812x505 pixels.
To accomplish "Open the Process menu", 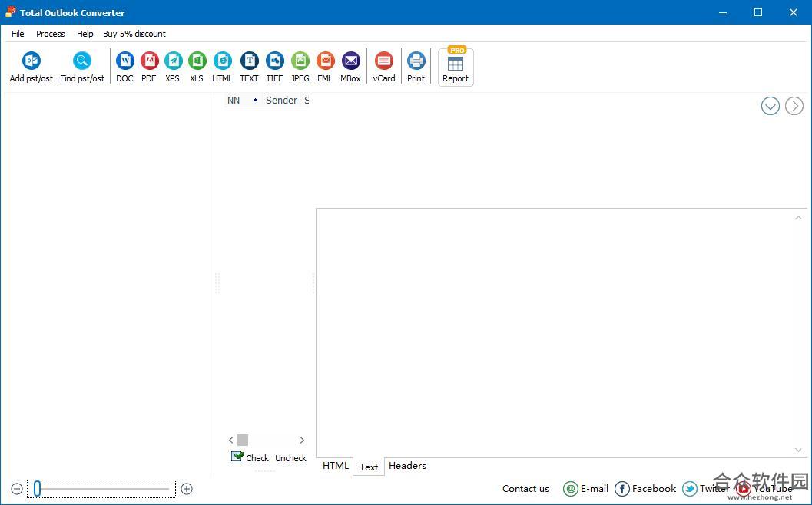I will pyautogui.click(x=50, y=34).
